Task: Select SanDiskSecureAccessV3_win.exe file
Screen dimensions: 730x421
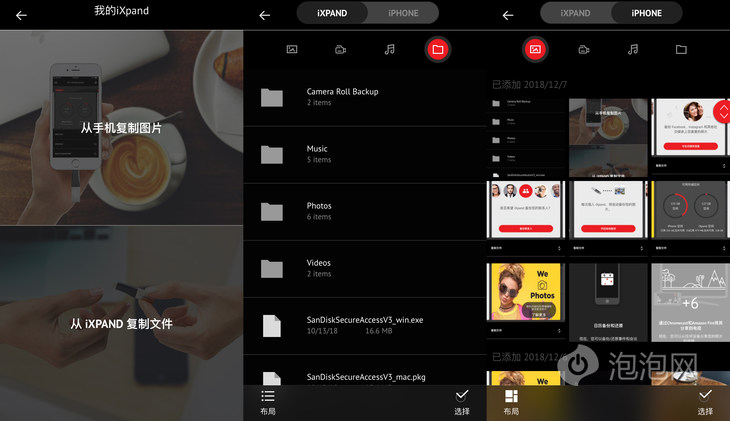Action: [x=365, y=326]
